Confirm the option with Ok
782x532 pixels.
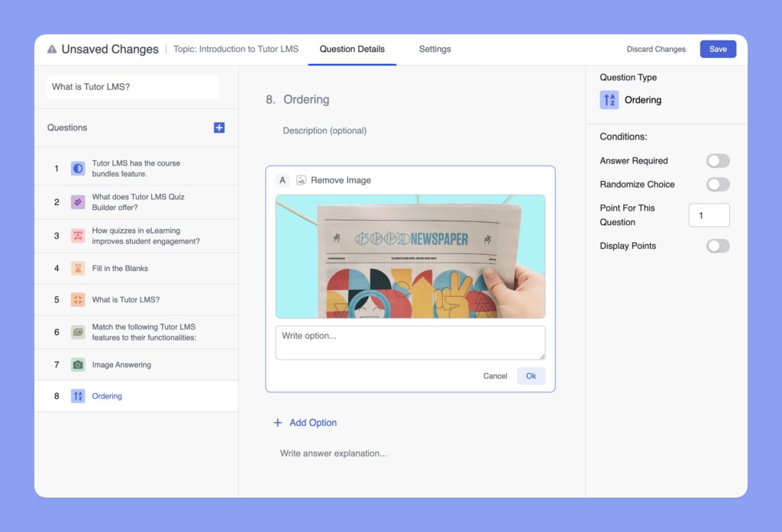click(531, 376)
